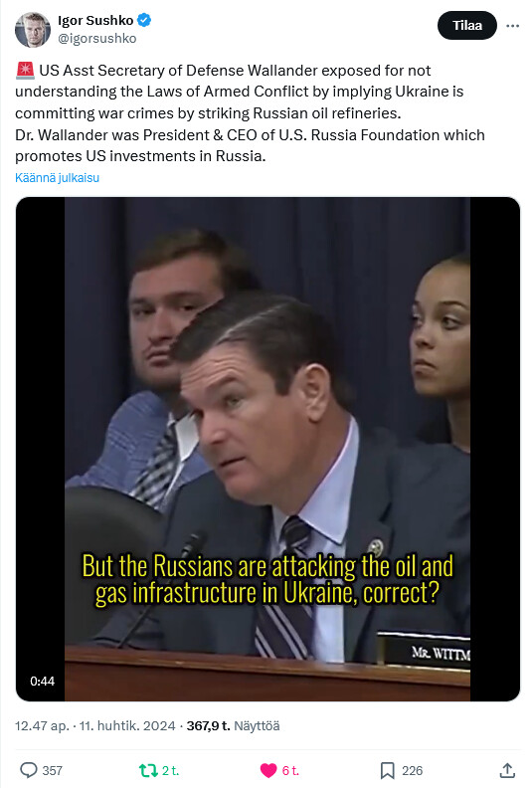Open the share upload icon

point(507,770)
